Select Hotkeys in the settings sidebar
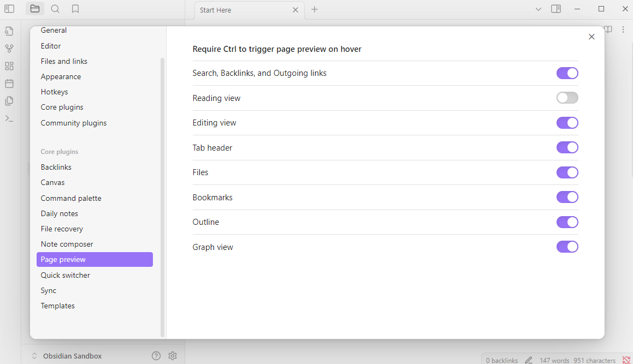The image size is (633, 364). coord(54,92)
